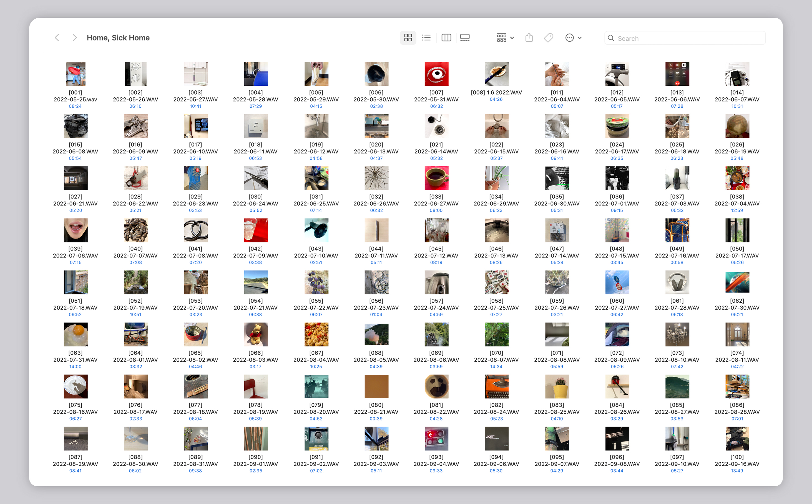Select the [073] chandelier thumbnail
This screenshot has height=504, width=812.
point(677,334)
